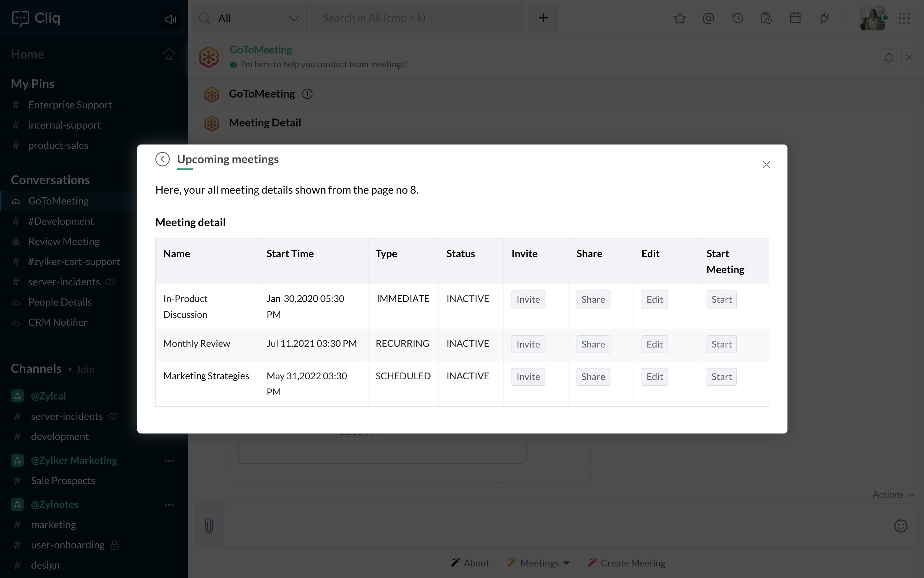Viewport: 924px width, 578px height.
Task: Open starred messages star icon
Action: point(679,18)
